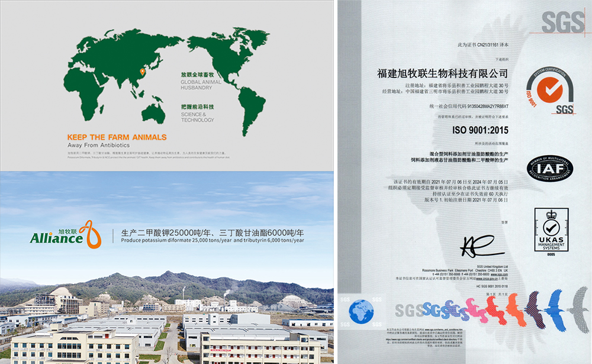Select the orange ISO 9001 System Certification SGS mark
The height and width of the screenshot is (364, 592).
point(550,91)
